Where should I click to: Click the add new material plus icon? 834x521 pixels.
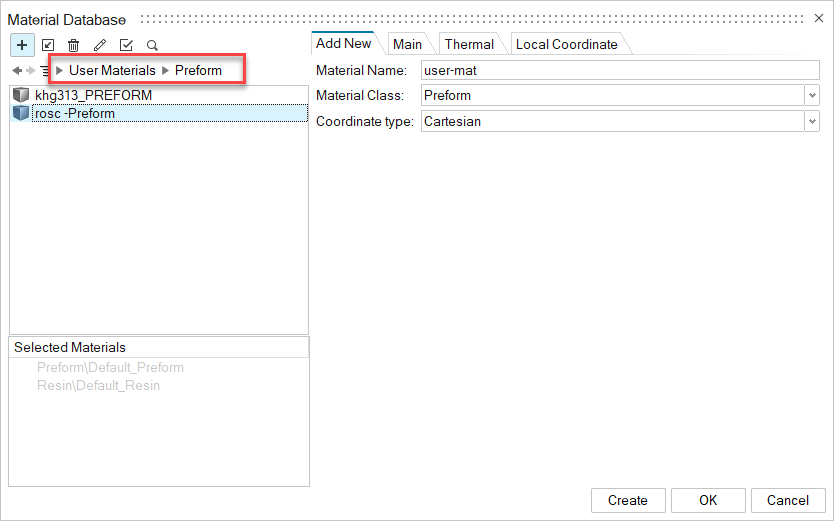point(22,45)
